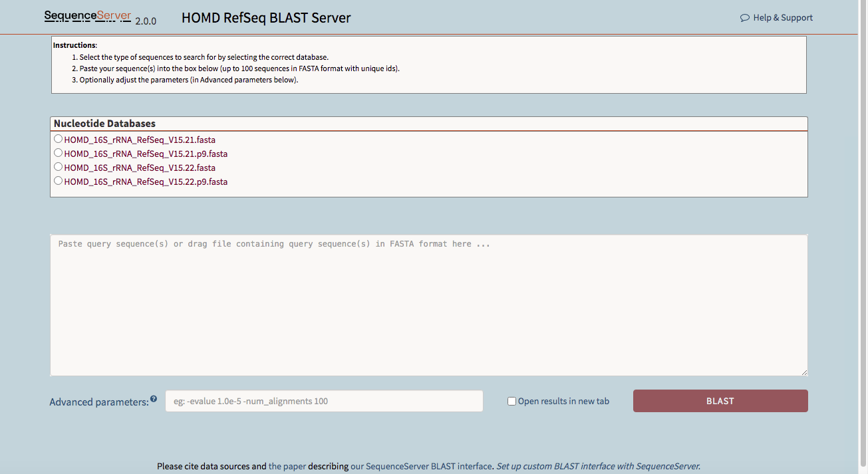Pick the HOMD_16S_rRNA_RefSeq_V15.22.fasta database option
The image size is (868, 474).
59,167
